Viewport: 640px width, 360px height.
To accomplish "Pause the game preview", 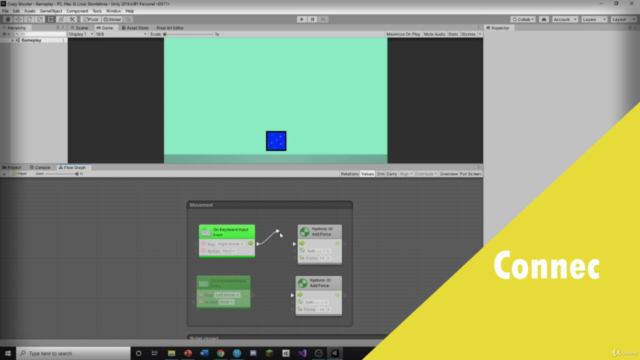I will point(312,19).
